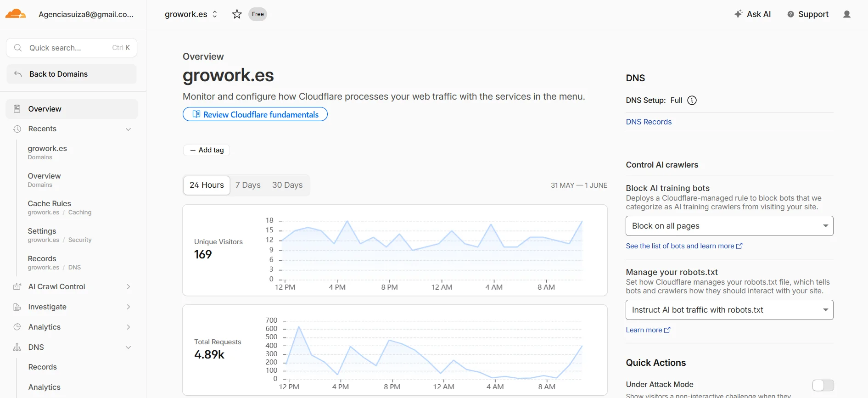The width and height of the screenshot is (868, 398).
Task: Click the Recents clock icon
Action: click(x=17, y=129)
